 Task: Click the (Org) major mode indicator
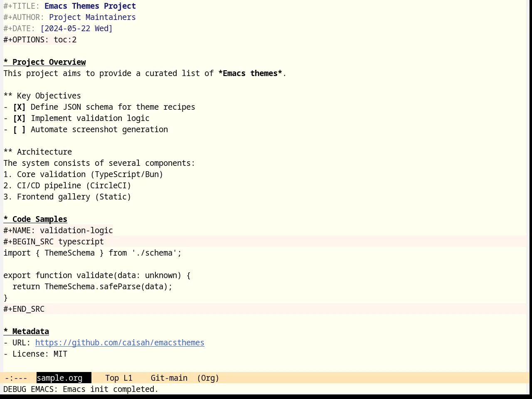(x=208, y=378)
